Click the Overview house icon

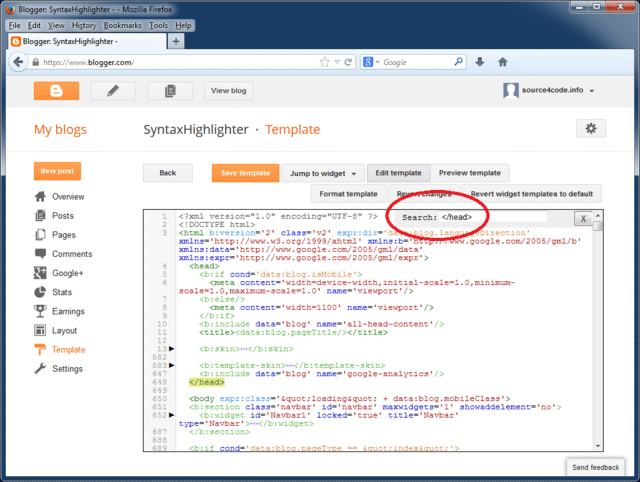click(x=40, y=197)
